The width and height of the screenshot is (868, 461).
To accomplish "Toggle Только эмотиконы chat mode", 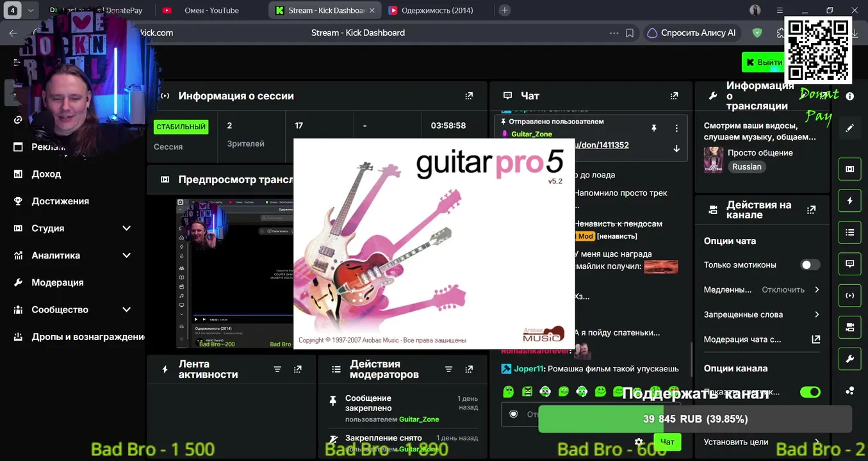I will click(810, 265).
